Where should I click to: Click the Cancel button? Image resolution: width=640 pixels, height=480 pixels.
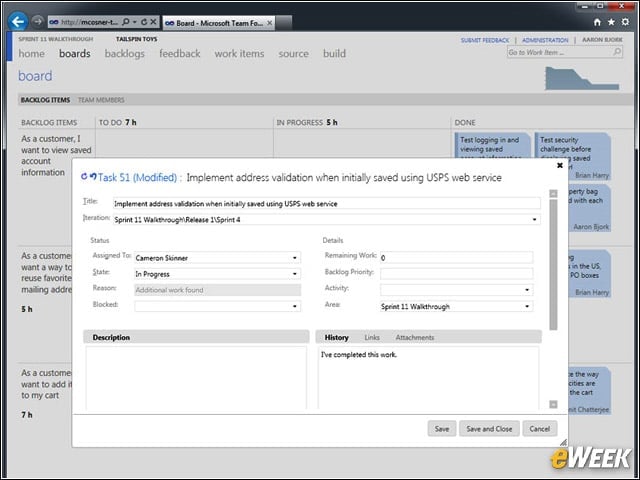(540, 429)
